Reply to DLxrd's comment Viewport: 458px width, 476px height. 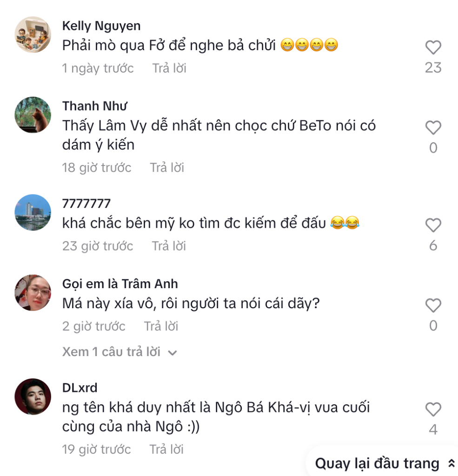pyautogui.click(x=166, y=449)
